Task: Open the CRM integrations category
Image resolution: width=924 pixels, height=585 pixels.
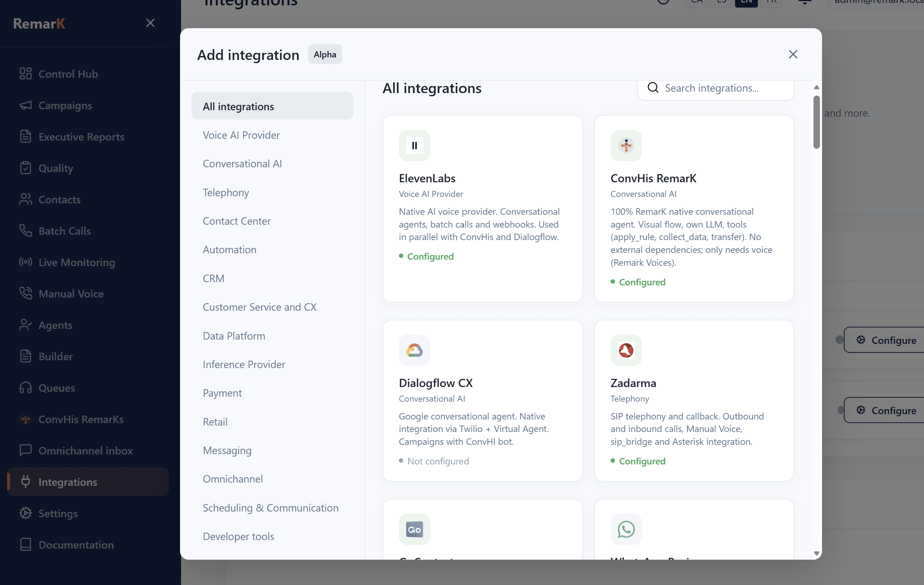Action: tap(213, 278)
